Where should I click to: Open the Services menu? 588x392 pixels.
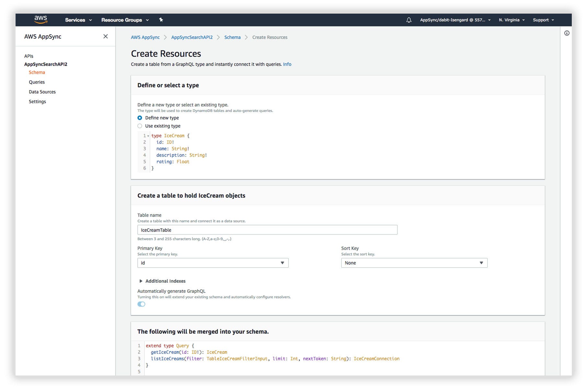tap(78, 20)
